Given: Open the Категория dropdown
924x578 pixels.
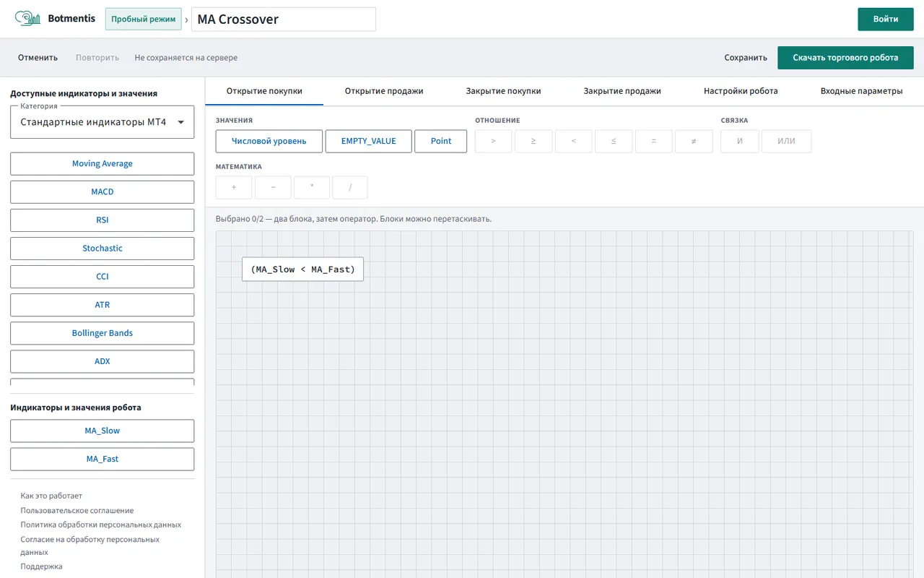Looking at the screenshot, I should pos(103,122).
